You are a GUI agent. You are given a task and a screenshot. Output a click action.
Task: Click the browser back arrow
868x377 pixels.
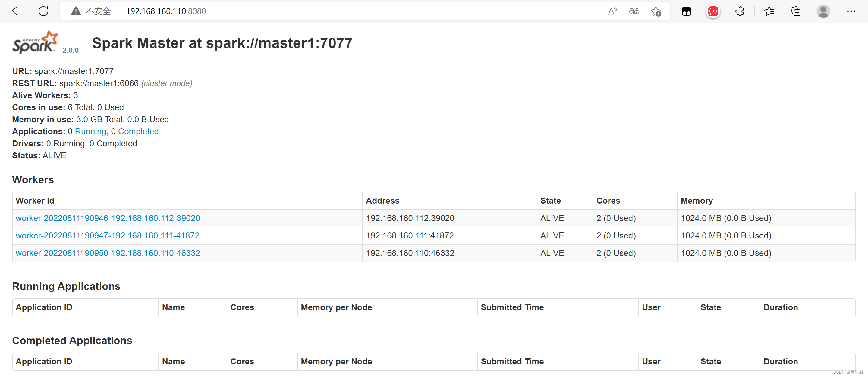point(17,11)
